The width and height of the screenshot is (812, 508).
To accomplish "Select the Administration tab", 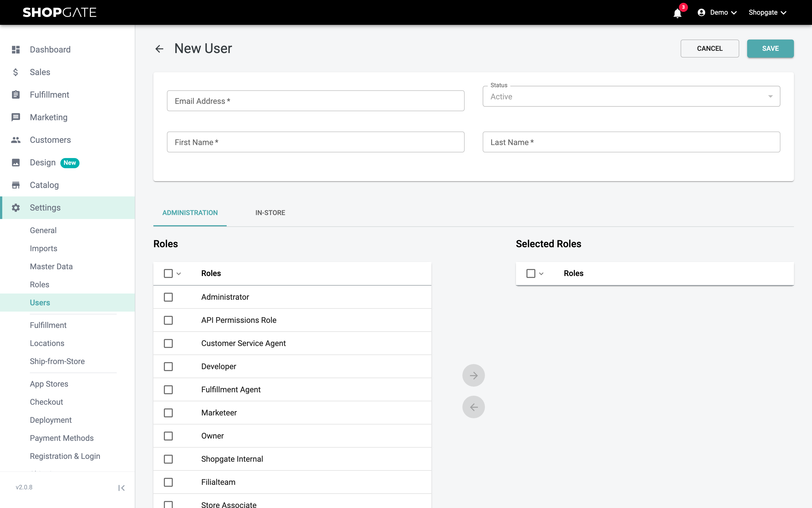I will click(x=190, y=213).
